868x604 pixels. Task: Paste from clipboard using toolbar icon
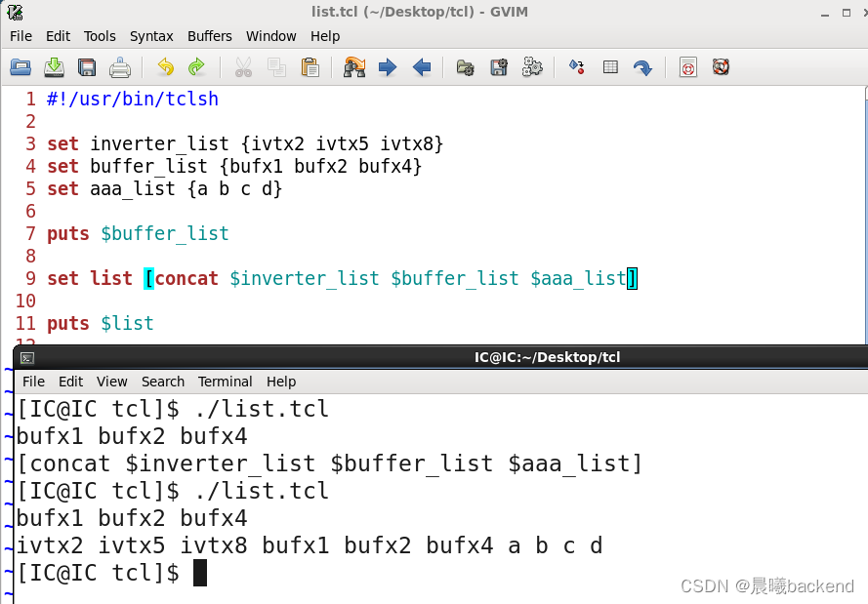pos(310,67)
